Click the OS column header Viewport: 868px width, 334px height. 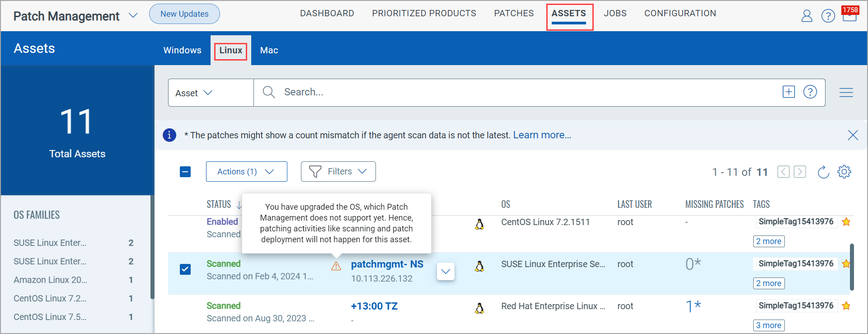(x=506, y=204)
